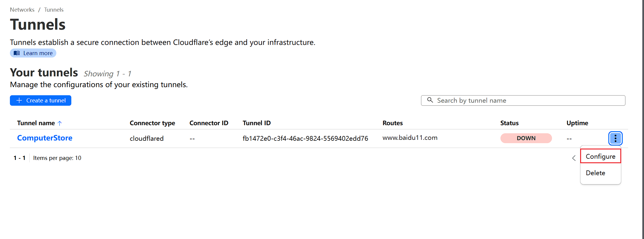Click the Tunnels breadcrumb
The height and width of the screenshot is (239, 644).
[x=54, y=10]
